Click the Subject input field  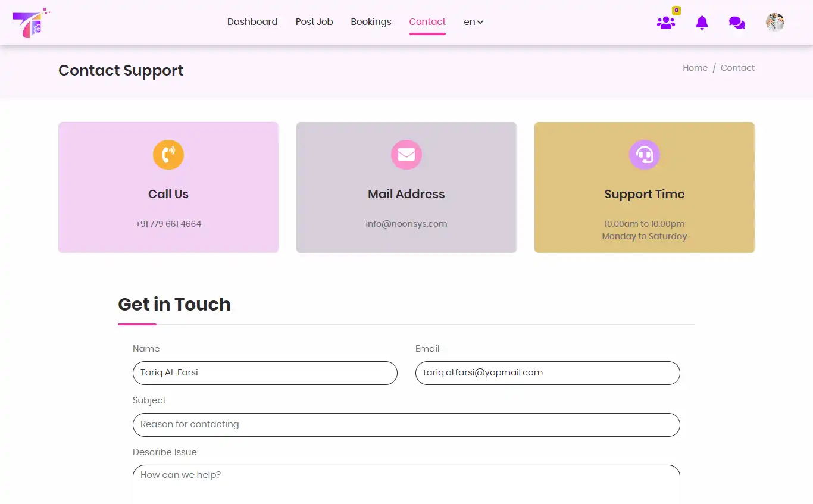406,424
